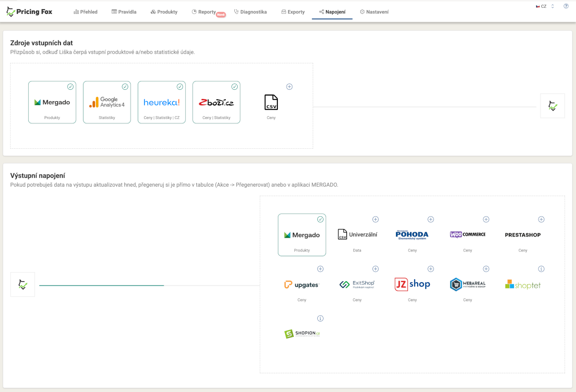This screenshot has height=392, width=576.
Task: Click the Zboží.cz source card
Action: [216, 102]
